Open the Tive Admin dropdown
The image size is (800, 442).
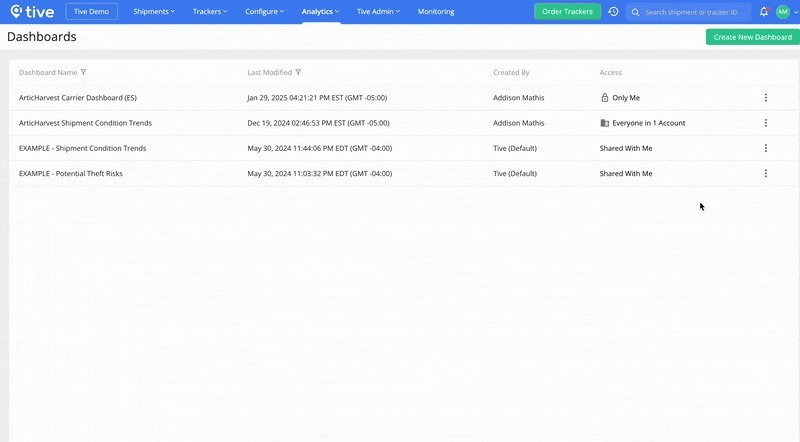click(x=378, y=12)
